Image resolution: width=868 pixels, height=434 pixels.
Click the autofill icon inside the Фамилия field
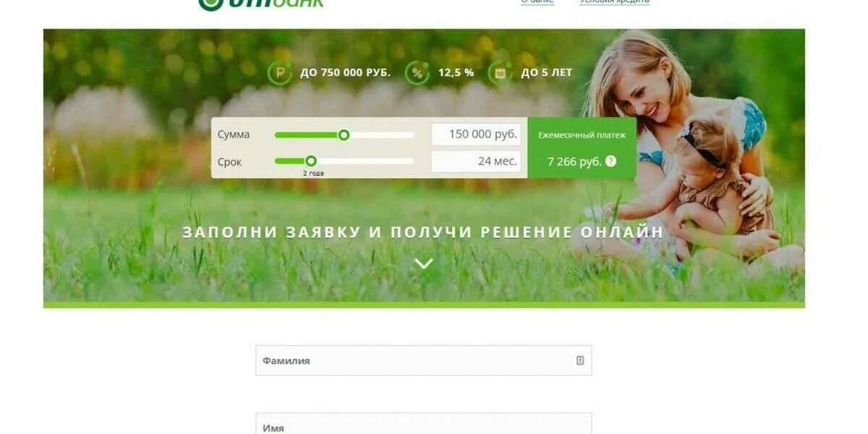580,360
